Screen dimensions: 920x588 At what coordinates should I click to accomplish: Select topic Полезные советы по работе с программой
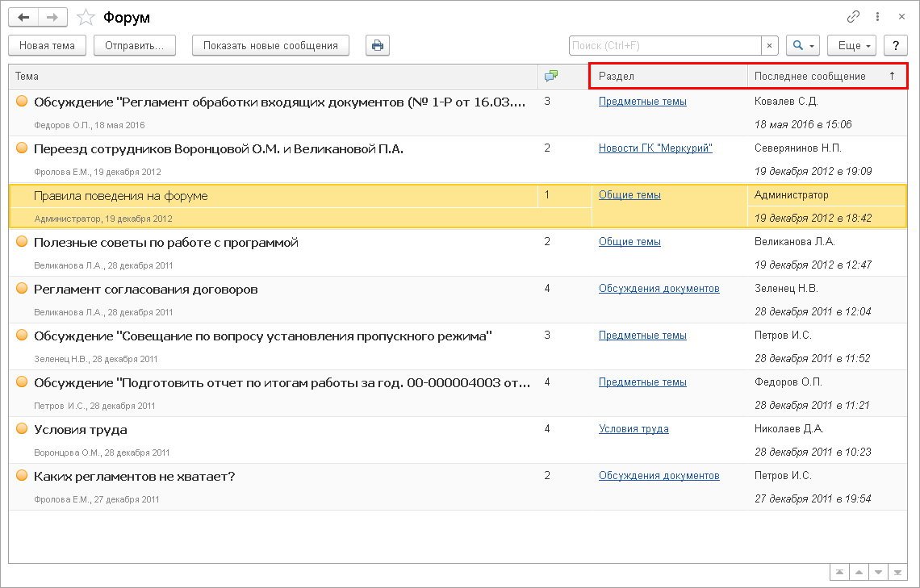166,243
